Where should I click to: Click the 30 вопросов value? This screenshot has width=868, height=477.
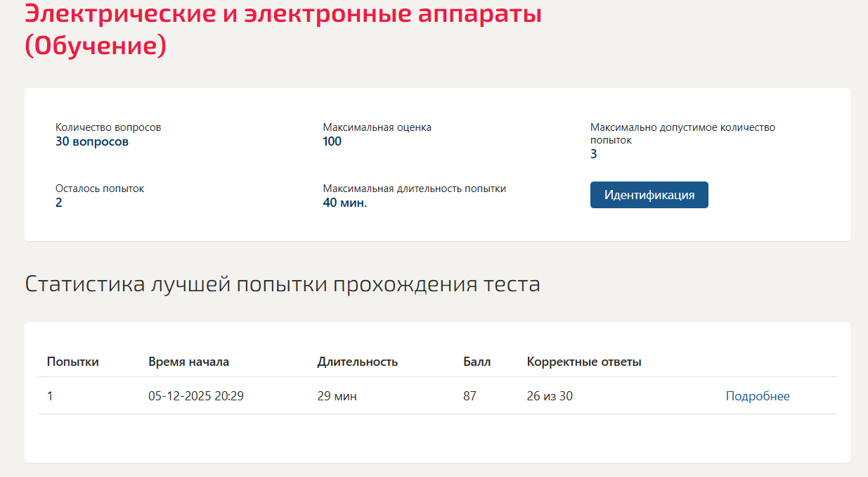click(92, 141)
